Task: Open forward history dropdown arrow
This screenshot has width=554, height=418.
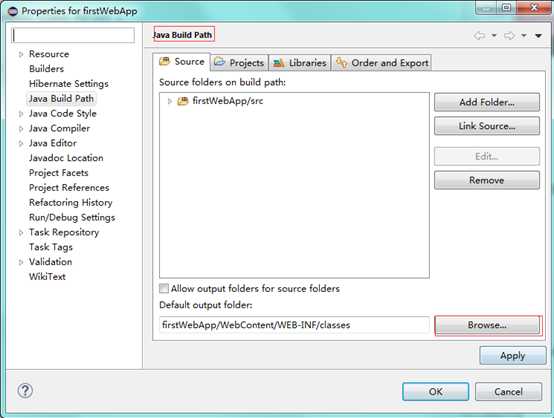Action: point(524,35)
